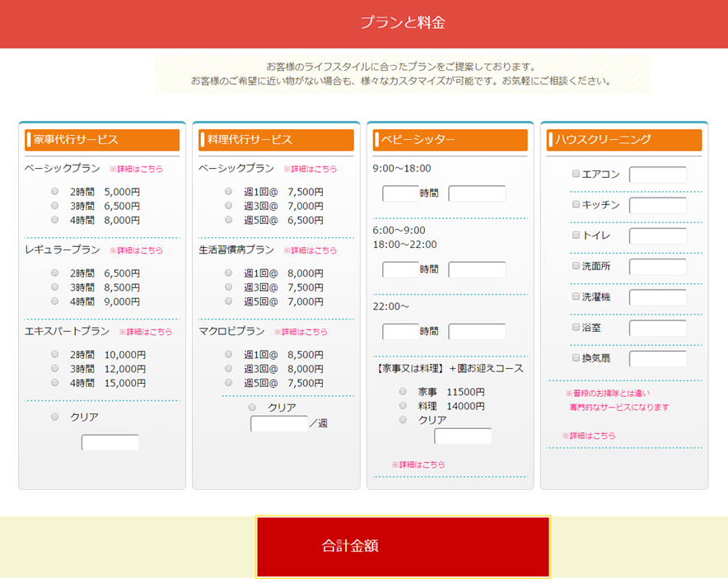The width and height of the screenshot is (728, 583).
Task: Select expert plan 4時間 15,000円 radio
Action: (x=55, y=382)
